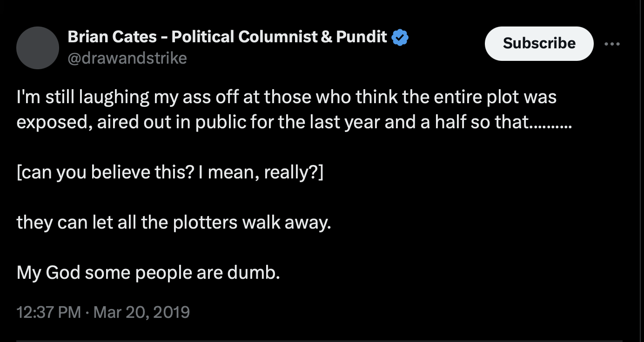Visit the @drawandstrike handle link
Screen dimensions: 644x342
[127, 58]
